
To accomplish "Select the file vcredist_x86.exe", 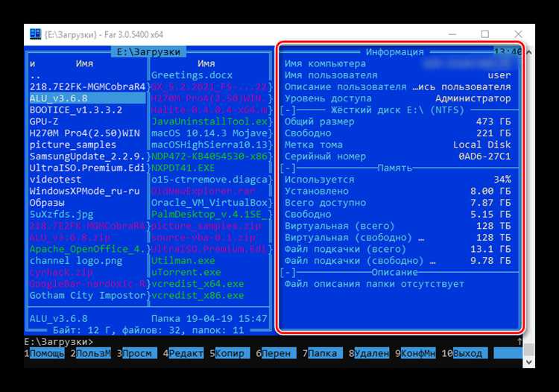I will (x=198, y=295).
